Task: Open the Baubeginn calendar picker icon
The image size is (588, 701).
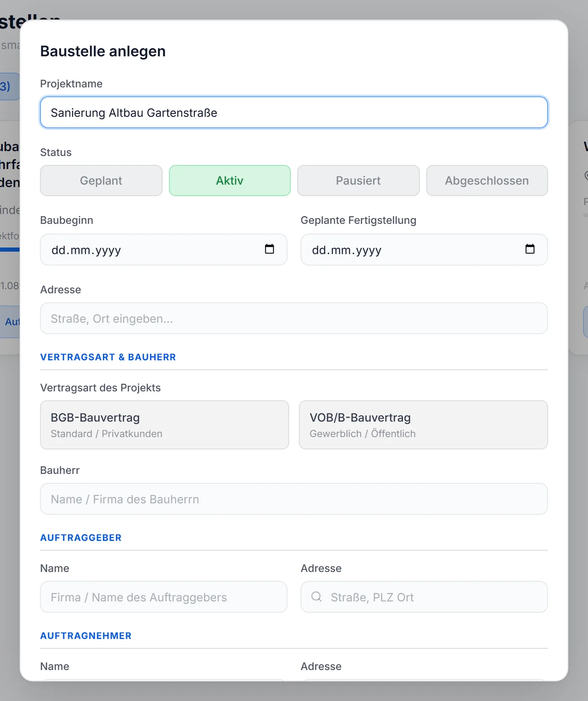Action: point(269,249)
